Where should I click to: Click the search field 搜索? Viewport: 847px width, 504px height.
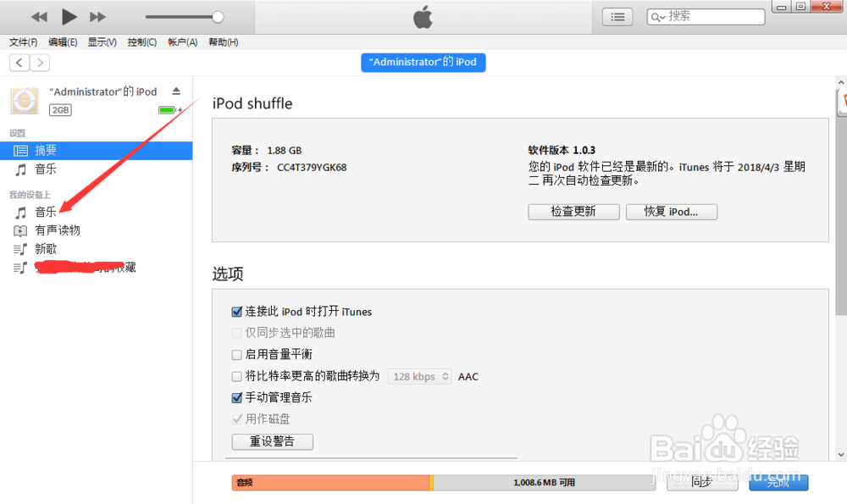(x=706, y=17)
